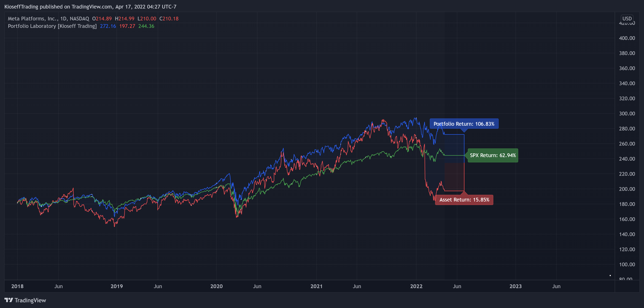Click the 360.00 price axis label
The image size is (644, 308).
point(627,69)
